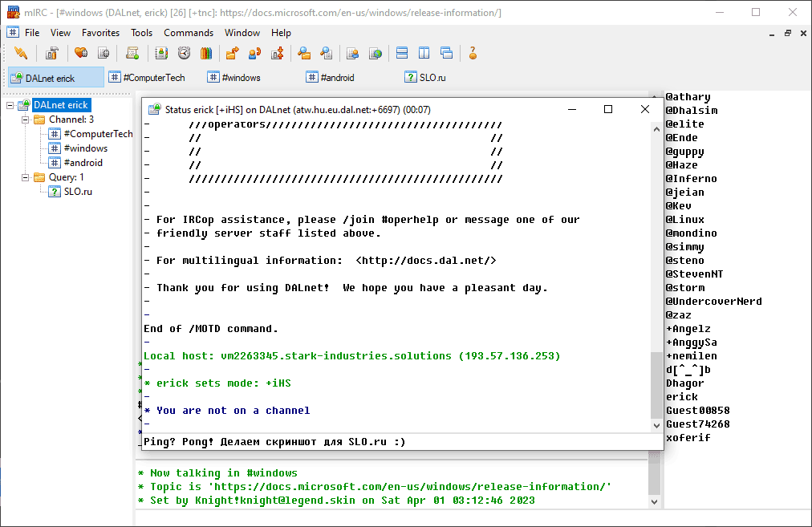Tile windows horizontally via toolbar icon

(402, 53)
